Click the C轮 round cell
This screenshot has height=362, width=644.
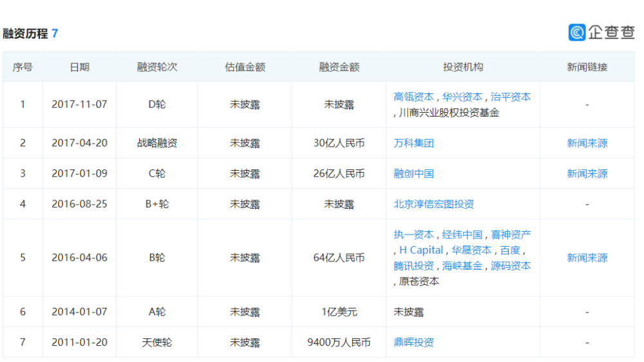coord(157,173)
